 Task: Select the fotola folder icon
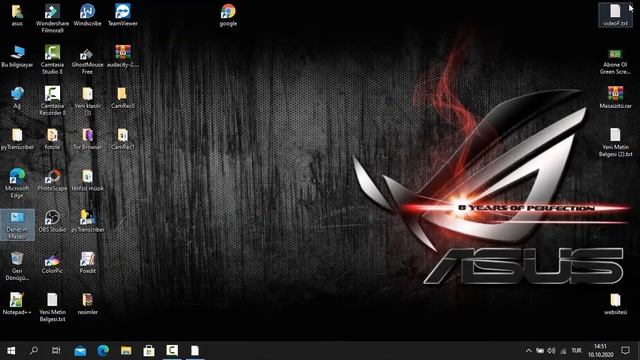tap(52, 139)
